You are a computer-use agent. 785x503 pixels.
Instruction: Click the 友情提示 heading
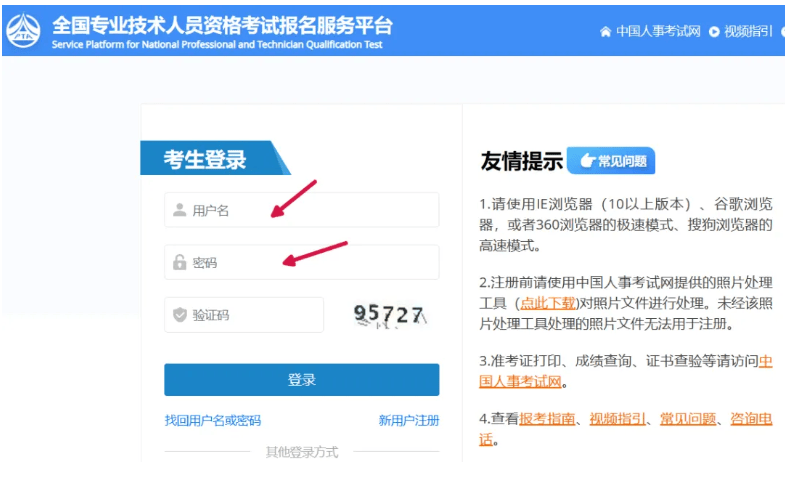(522, 161)
